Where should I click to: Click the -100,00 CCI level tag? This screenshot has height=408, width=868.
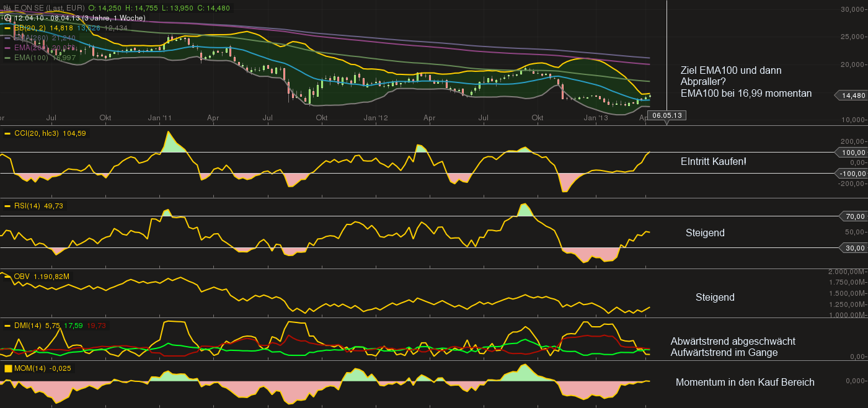[x=852, y=174]
